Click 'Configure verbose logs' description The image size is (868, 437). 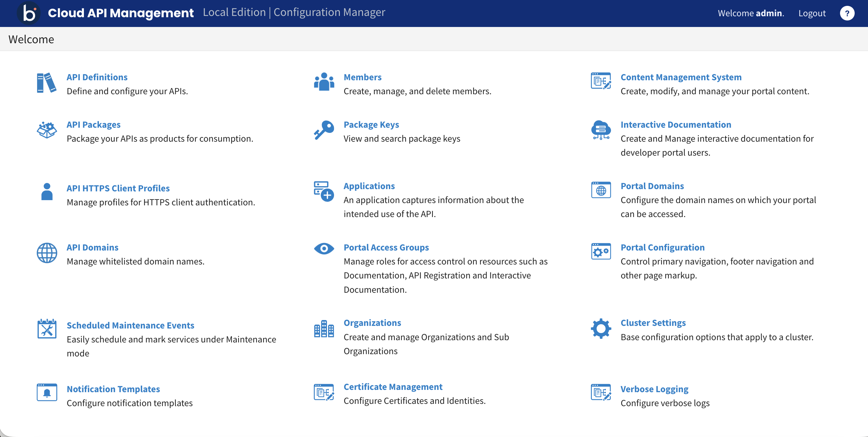pos(665,403)
